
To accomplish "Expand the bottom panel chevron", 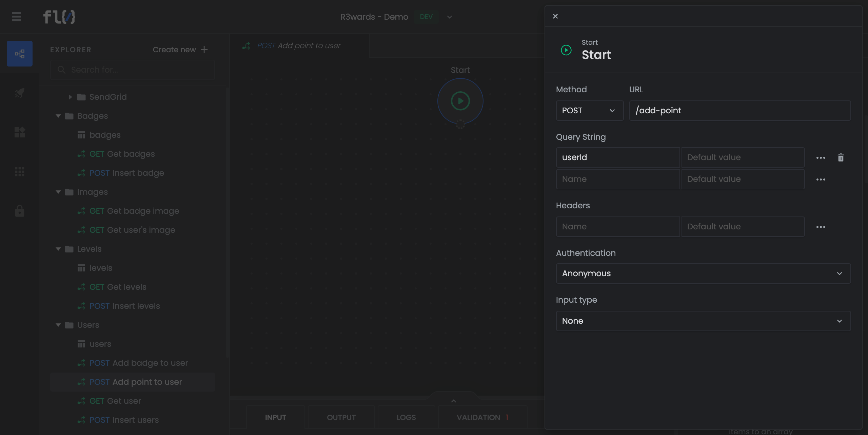I will tap(454, 401).
